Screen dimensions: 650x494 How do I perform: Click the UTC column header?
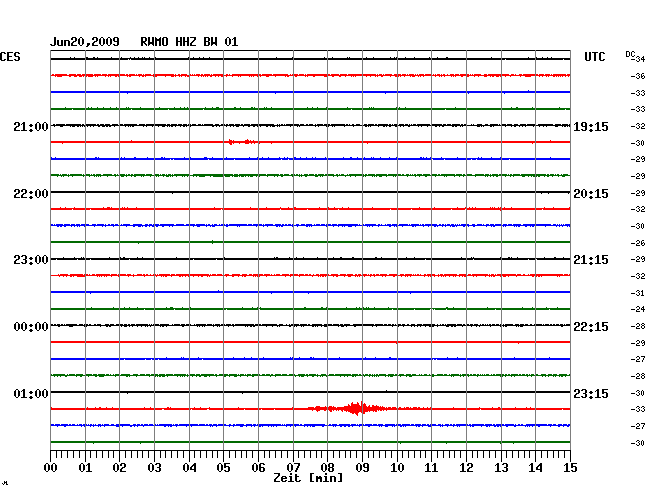tap(594, 57)
